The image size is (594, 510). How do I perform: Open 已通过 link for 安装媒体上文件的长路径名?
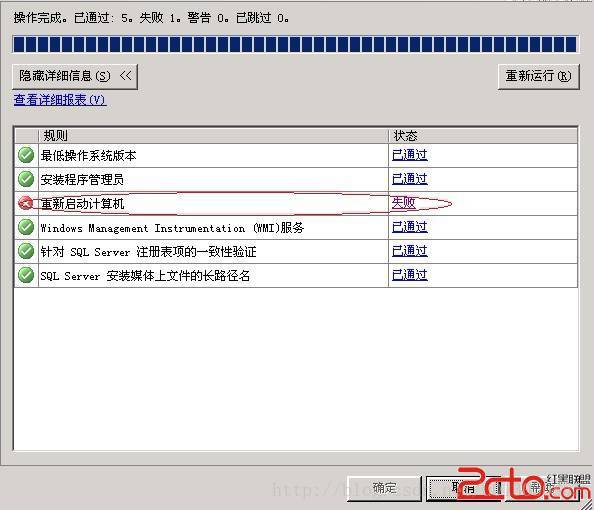(x=410, y=275)
